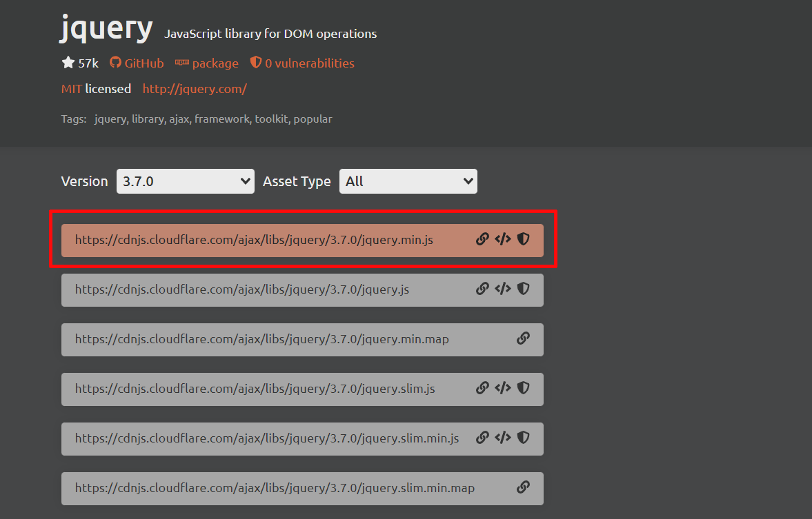
Task: Copy URL link icon for jquery.slim.min.map
Action: pos(523,487)
